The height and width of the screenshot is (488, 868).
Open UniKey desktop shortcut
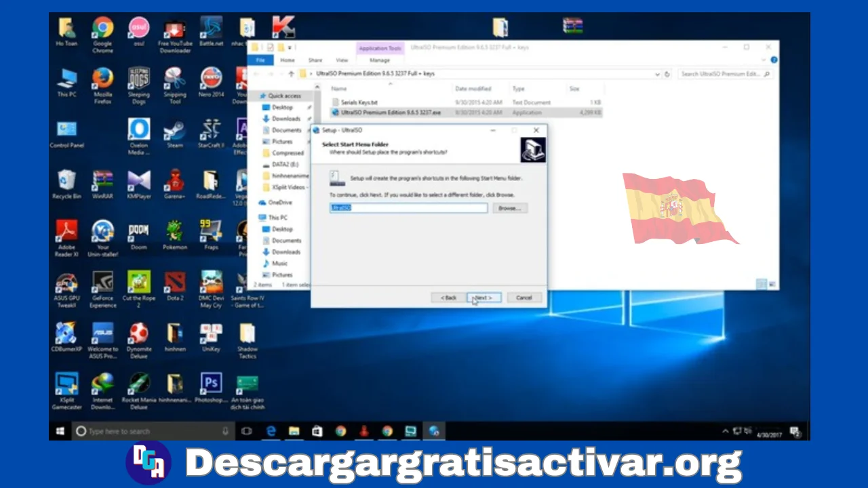(211, 337)
